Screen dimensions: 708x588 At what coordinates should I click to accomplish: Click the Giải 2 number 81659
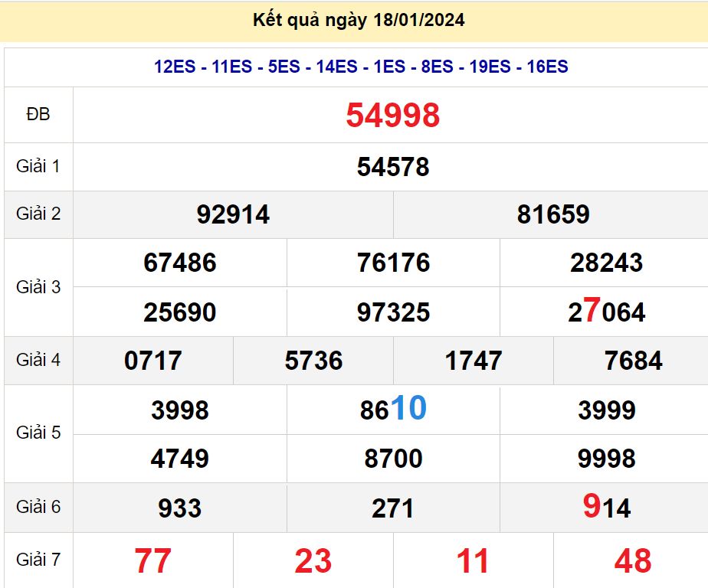click(553, 214)
